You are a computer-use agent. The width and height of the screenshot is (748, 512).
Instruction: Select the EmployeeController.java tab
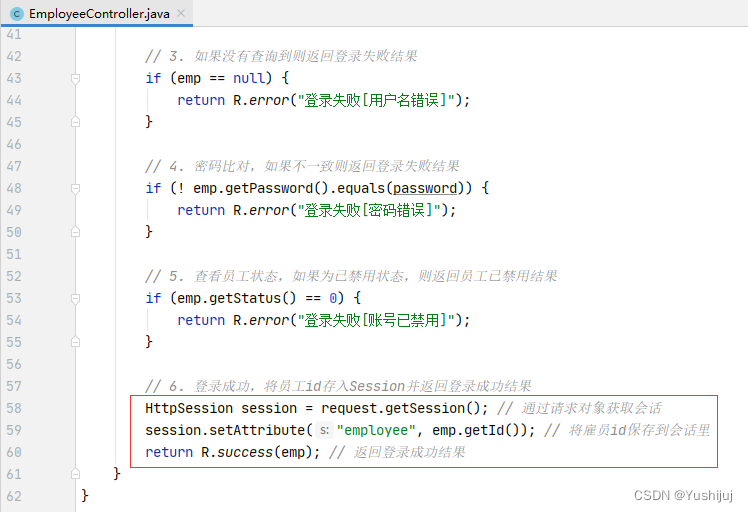97,13
